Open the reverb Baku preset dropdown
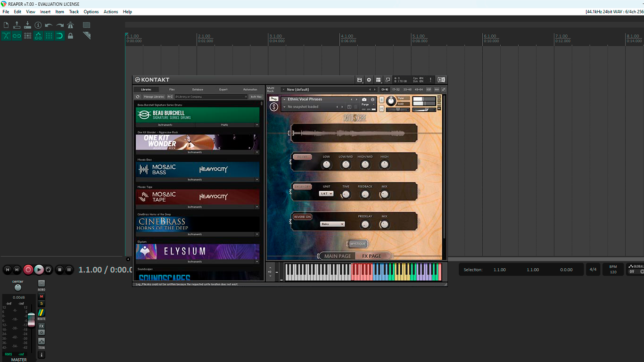The image size is (644, 362). (x=332, y=224)
